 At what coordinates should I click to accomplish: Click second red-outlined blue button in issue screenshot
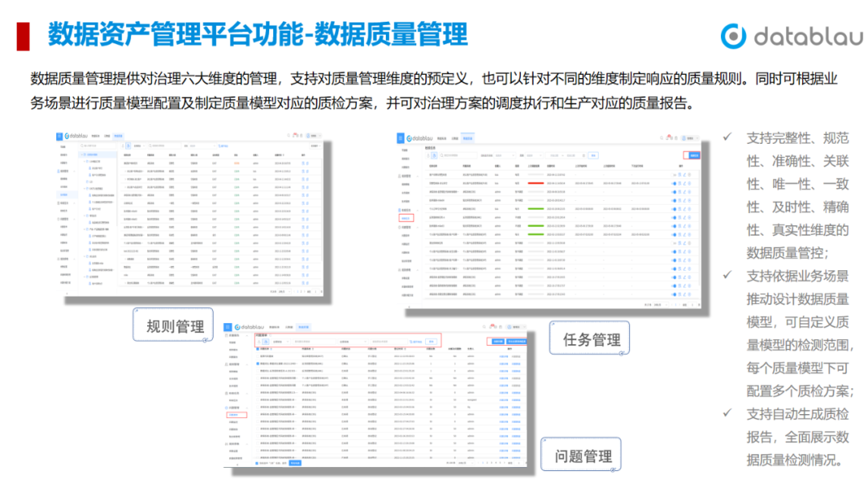pos(517,341)
